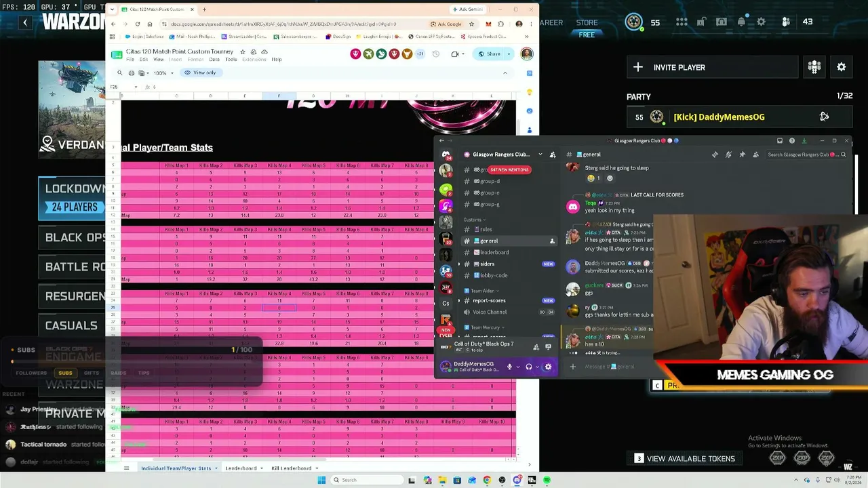
Task: Collapse the Sheets header with chevron
Action: (505, 73)
